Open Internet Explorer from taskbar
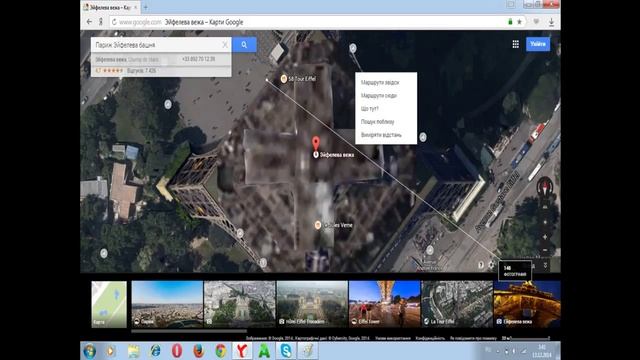 point(155,351)
